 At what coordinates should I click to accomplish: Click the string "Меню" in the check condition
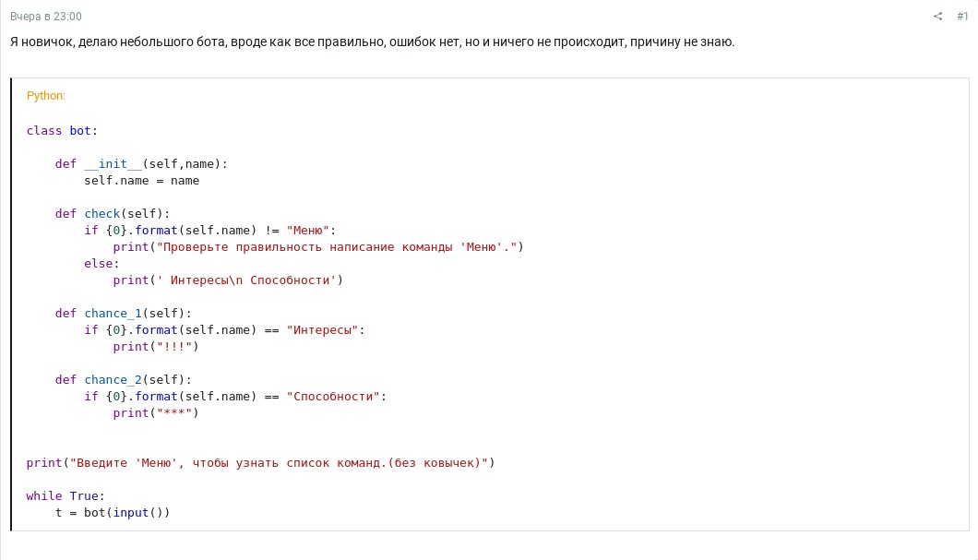[307, 230]
